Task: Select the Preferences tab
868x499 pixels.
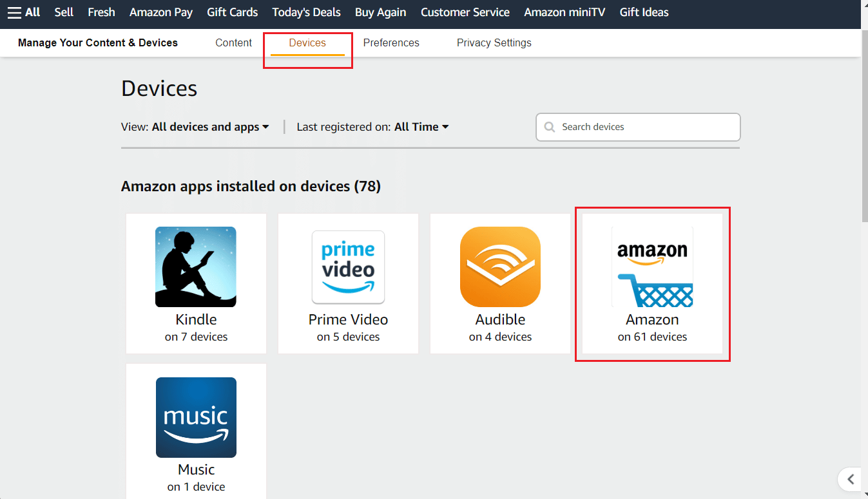Action: pyautogui.click(x=391, y=42)
